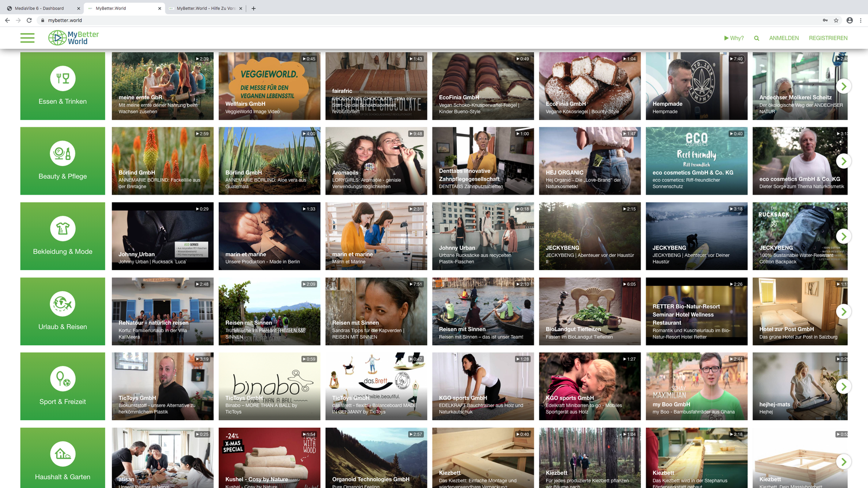
Task: Open Kiezbett Einfache Montage video
Action: pos(483,458)
